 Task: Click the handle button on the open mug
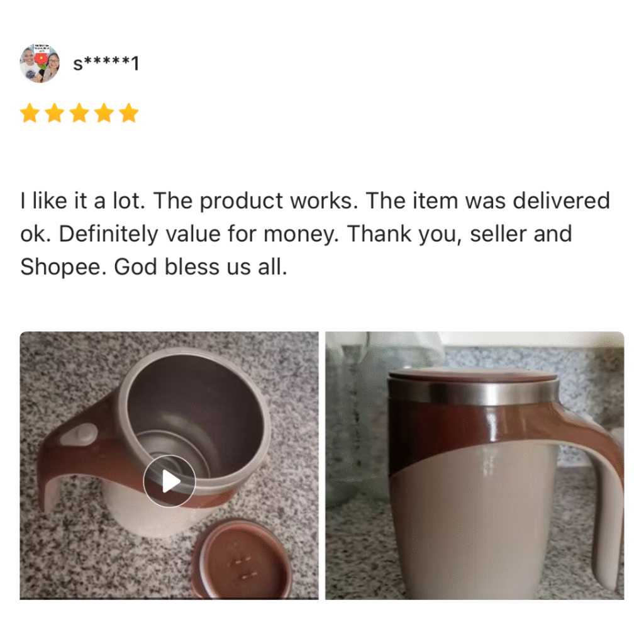pyautogui.click(x=79, y=435)
